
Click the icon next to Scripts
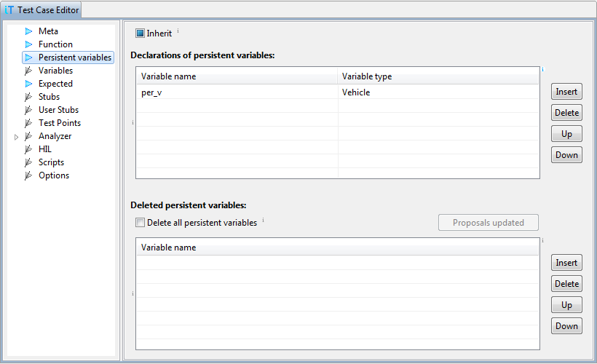(28, 162)
